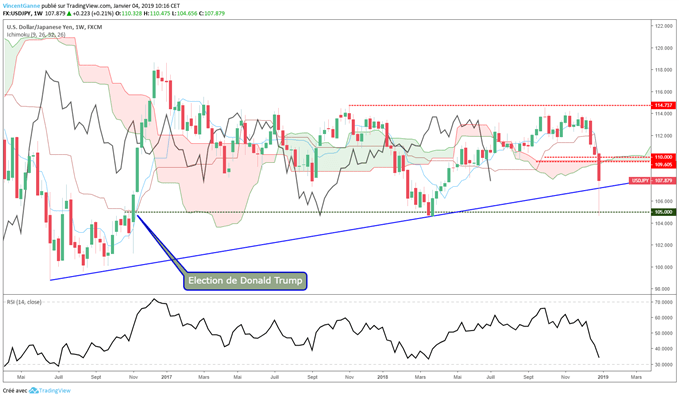Click the 2017 label on time axis
679x398 pixels.
coord(167,377)
